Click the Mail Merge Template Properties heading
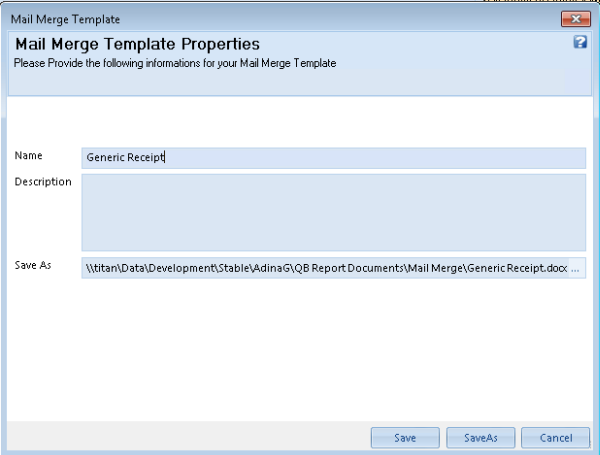 137,44
